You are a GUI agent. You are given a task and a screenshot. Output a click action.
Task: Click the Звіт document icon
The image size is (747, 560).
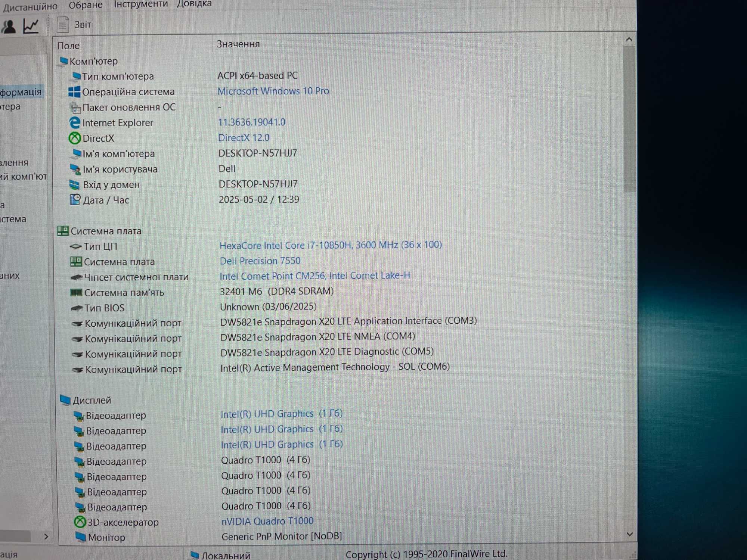coord(63,25)
